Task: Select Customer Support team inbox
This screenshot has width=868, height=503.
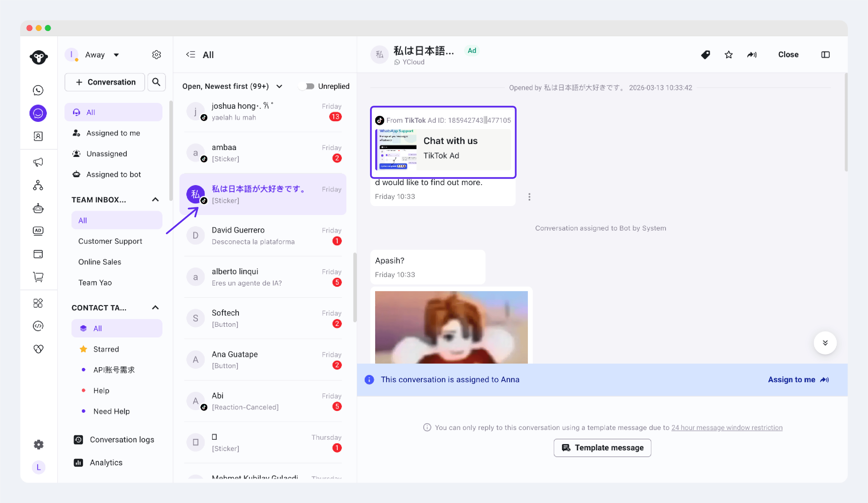Action: (117, 241)
